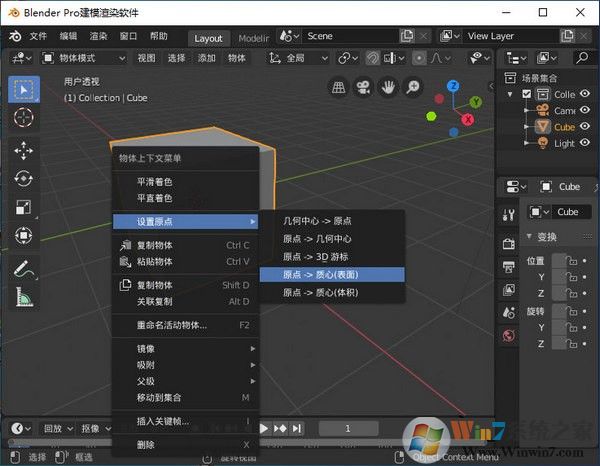The image size is (600, 466).
Task: Choose the Scale tool
Action: tap(24, 207)
